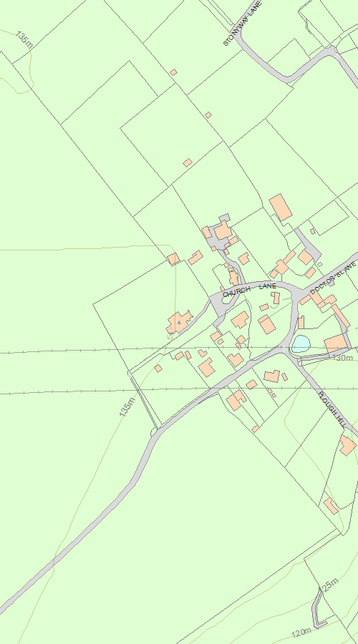This screenshot has width=358, height=644.
Task: Select the northernmost small isolated building
Action: [x=174, y=72]
